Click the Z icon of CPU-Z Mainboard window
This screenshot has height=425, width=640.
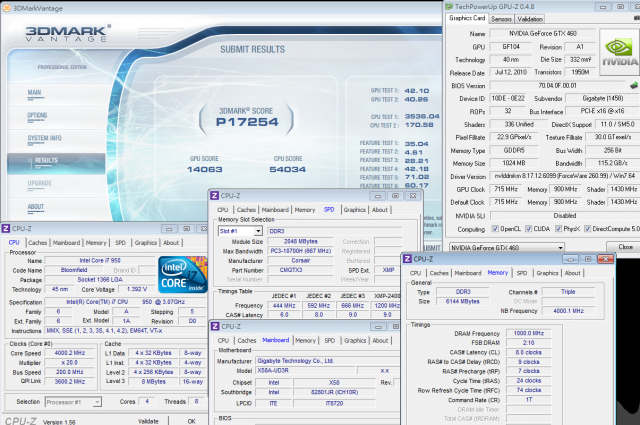(215, 326)
